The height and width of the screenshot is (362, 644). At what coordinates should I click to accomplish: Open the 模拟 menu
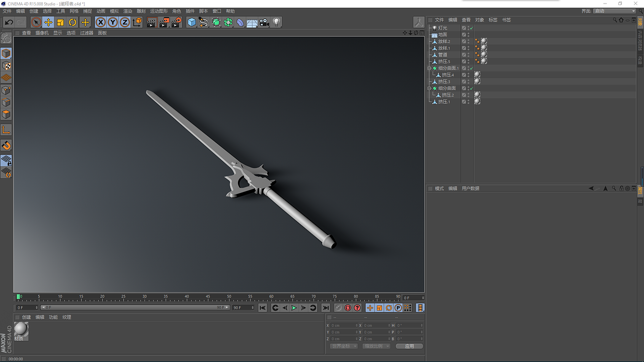click(114, 11)
